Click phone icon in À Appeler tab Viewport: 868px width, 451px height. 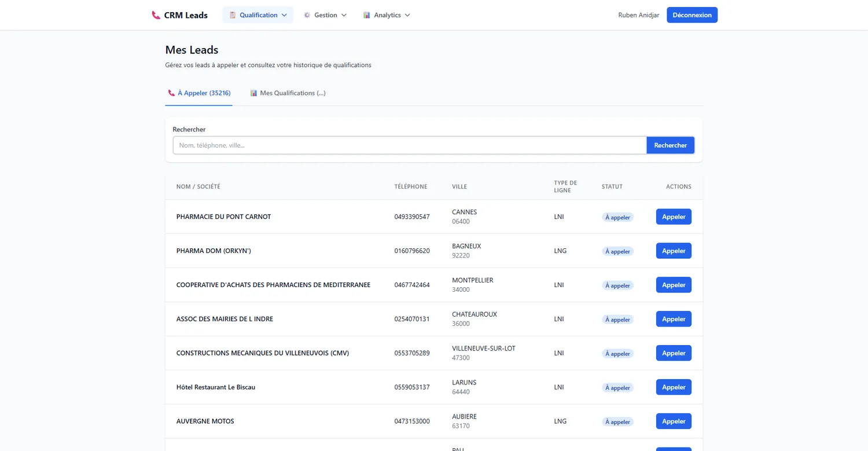tap(171, 93)
